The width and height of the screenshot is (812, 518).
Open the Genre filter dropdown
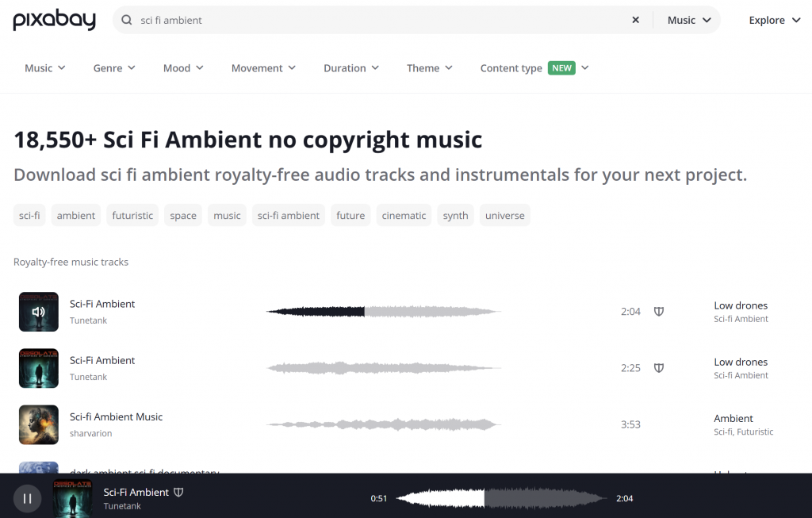tap(114, 68)
